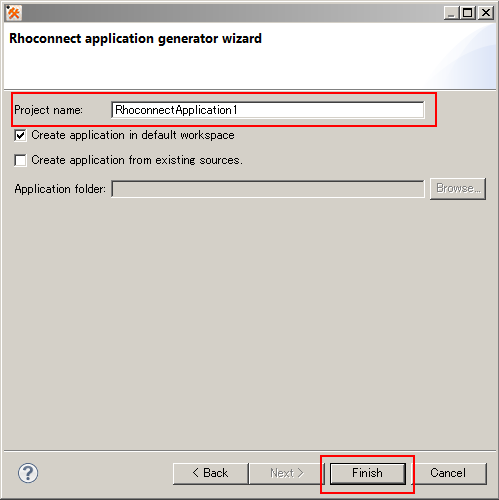499x500 pixels.
Task: Focus the Project name text field
Action: click(268, 110)
